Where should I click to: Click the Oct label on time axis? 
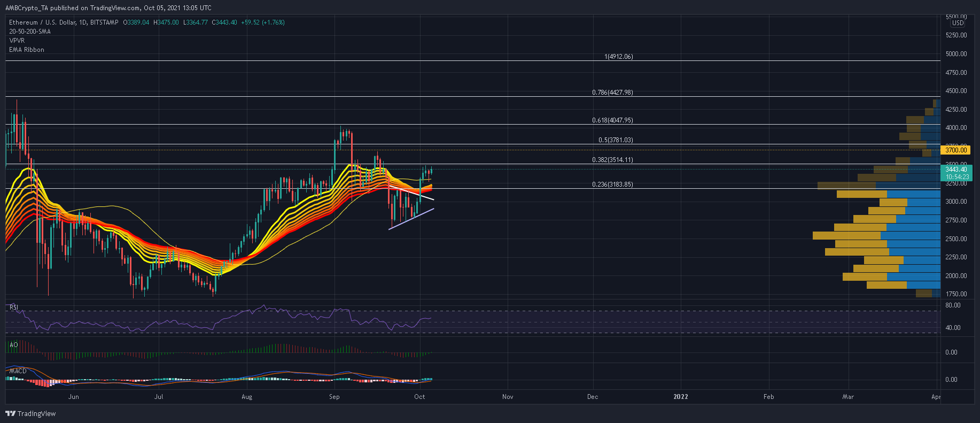[419, 397]
